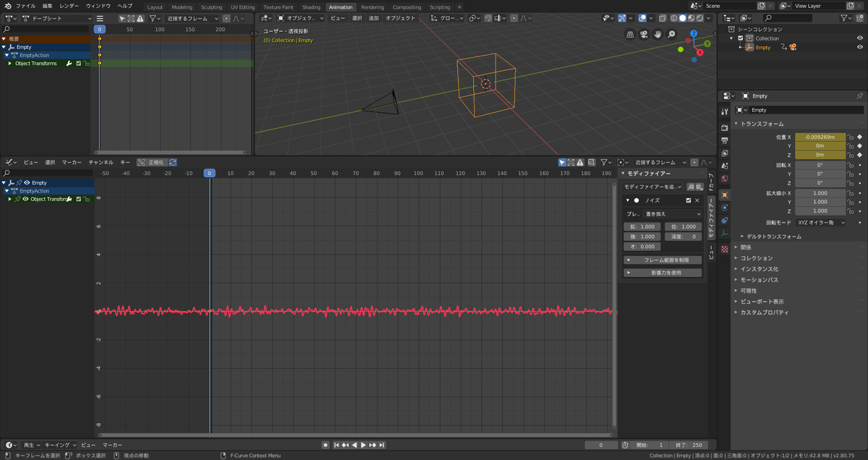
Task: Click wrench icon on dope sheet Object Transforms
Action: pos(69,64)
